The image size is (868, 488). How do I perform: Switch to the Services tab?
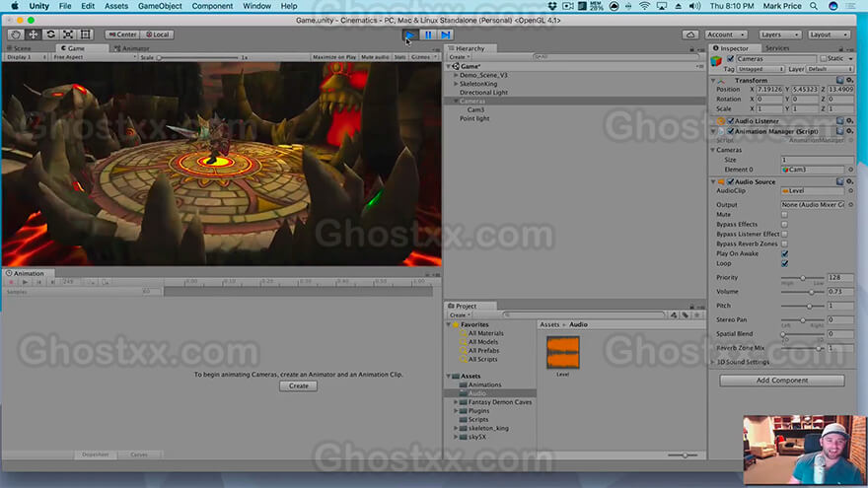[777, 48]
